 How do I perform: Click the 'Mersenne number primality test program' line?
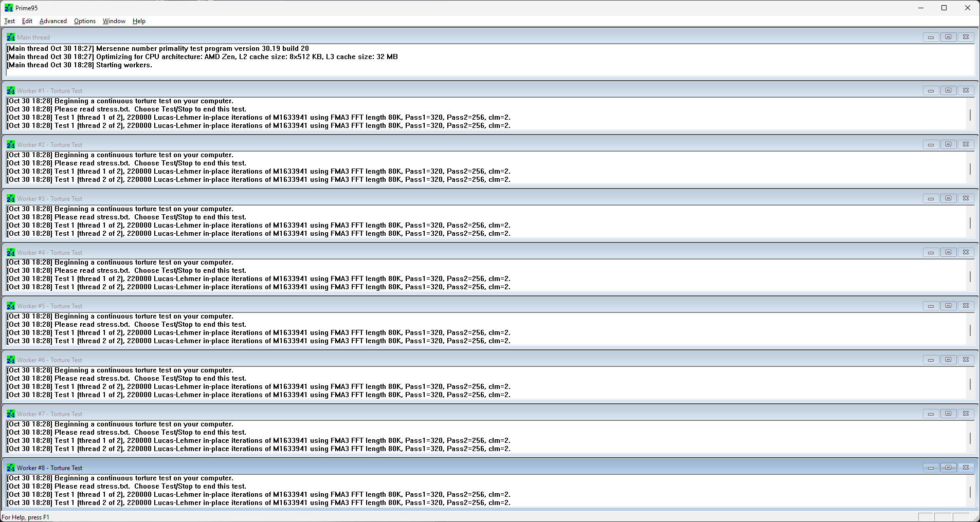(x=158, y=49)
